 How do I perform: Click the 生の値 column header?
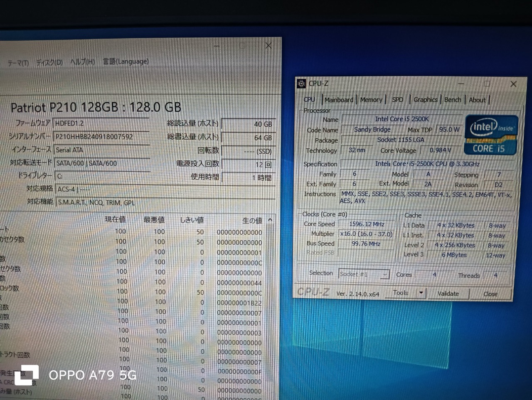[252, 221]
